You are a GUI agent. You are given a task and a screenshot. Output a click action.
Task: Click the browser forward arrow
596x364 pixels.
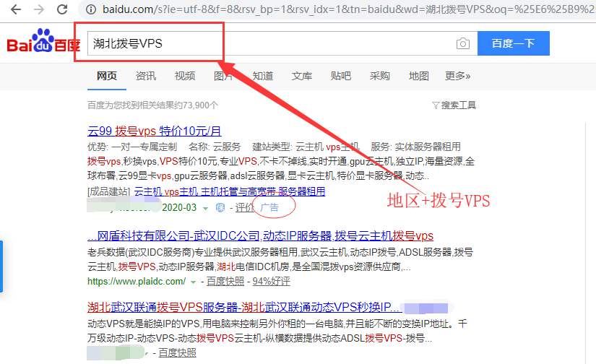(x=39, y=9)
